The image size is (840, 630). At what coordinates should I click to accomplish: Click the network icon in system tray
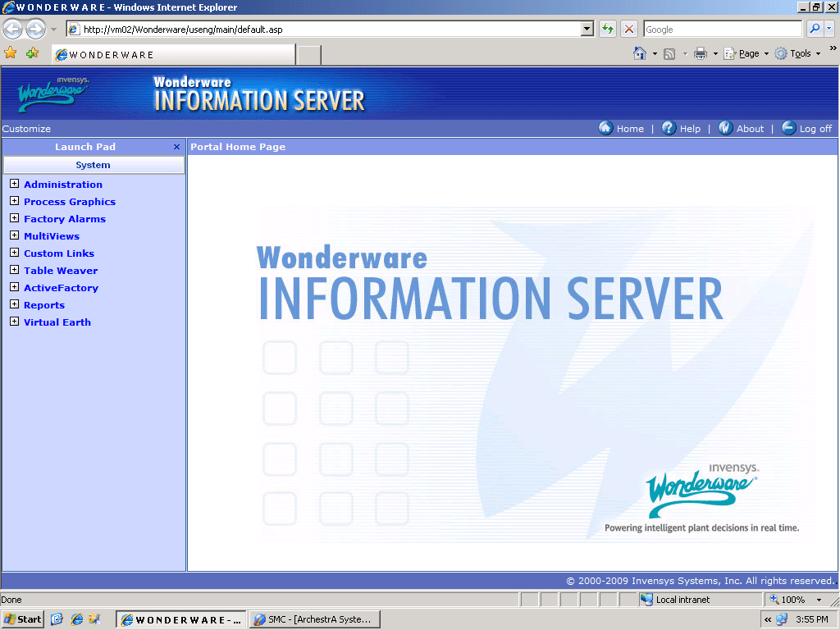click(x=782, y=619)
